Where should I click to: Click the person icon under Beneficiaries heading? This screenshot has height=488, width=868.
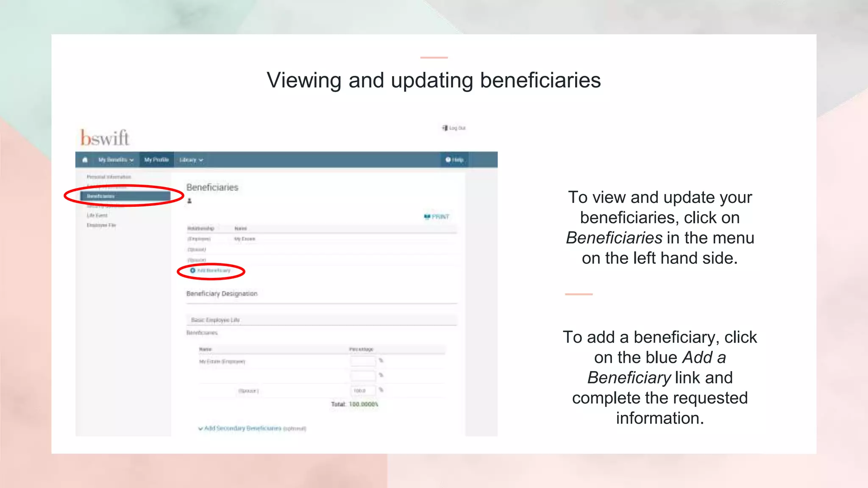tap(189, 201)
